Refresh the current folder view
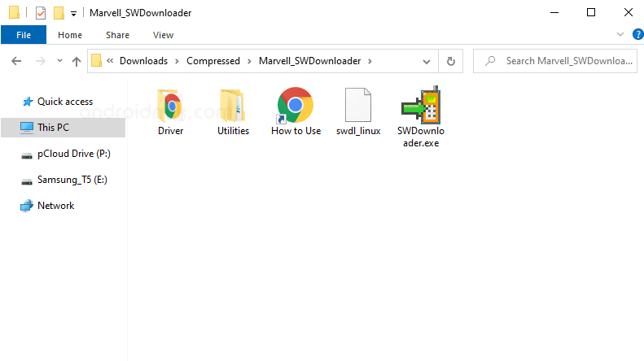 tap(450, 61)
